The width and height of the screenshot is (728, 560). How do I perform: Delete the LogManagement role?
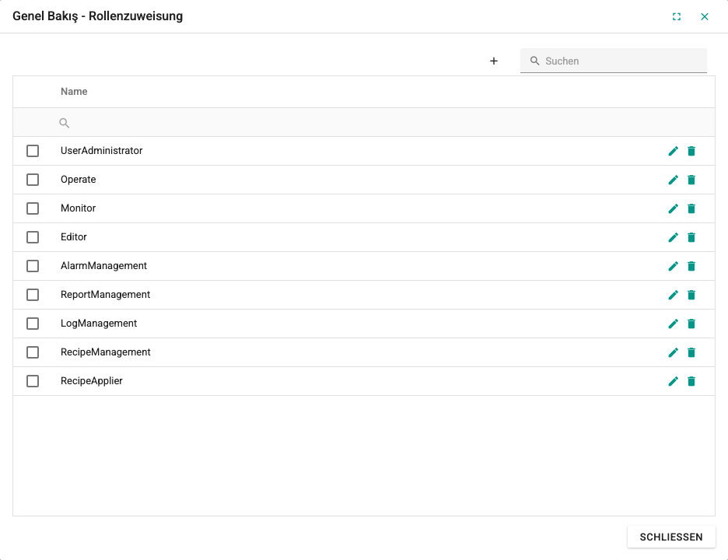pyautogui.click(x=691, y=324)
